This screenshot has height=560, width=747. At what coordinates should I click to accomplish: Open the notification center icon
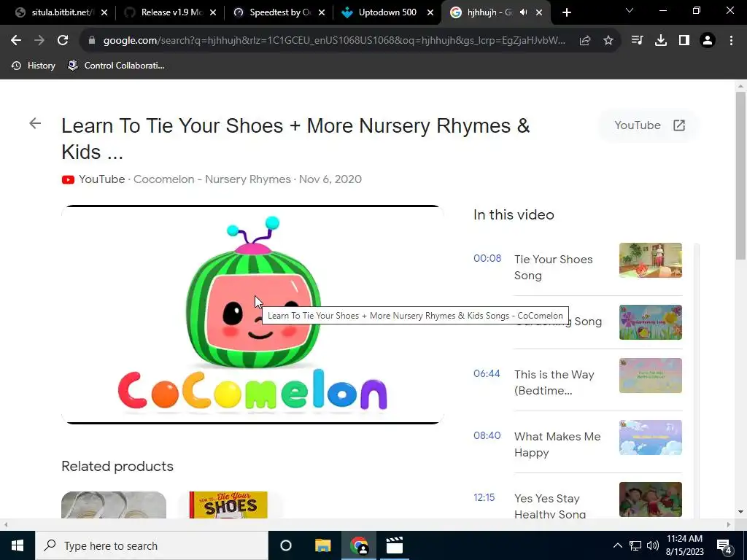click(x=724, y=545)
